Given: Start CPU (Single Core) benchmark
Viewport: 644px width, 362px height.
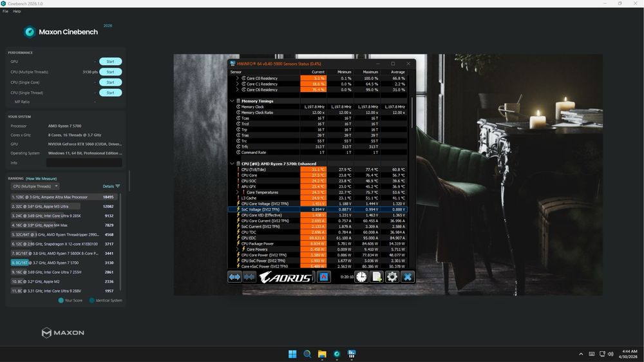Looking at the screenshot, I should point(111,82).
